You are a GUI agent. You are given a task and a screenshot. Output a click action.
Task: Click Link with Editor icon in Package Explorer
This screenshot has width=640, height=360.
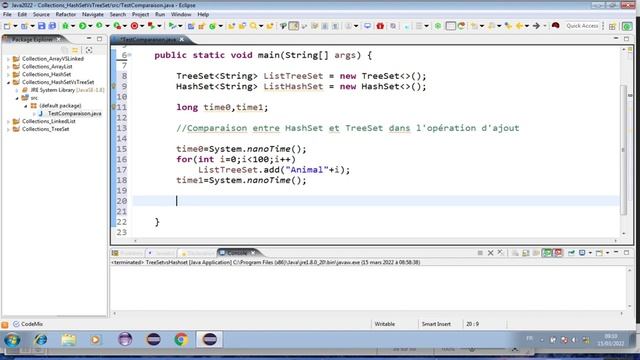pyautogui.click(x=75, y=50)
